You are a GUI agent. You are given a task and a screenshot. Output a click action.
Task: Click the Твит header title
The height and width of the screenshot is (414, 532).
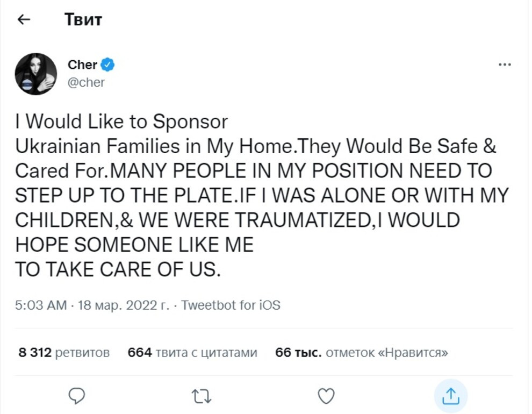click(x=83, y=20)
